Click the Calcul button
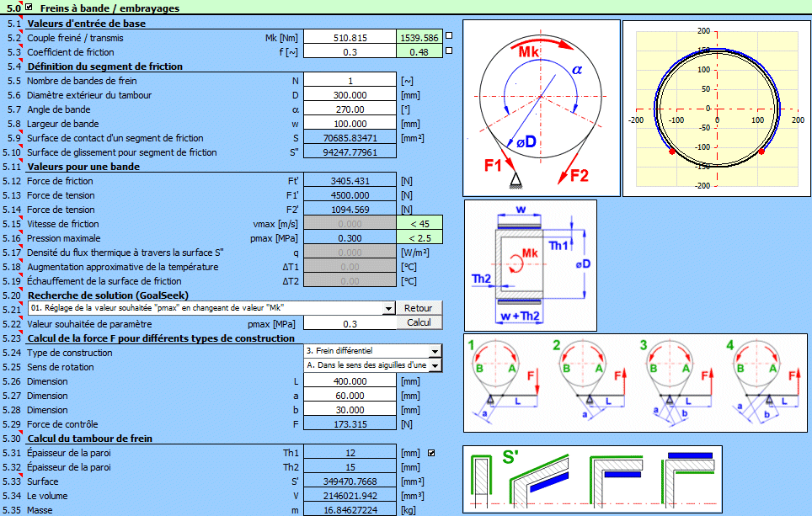The width and height of the screenshot is (812, 516). click(419, 322)
